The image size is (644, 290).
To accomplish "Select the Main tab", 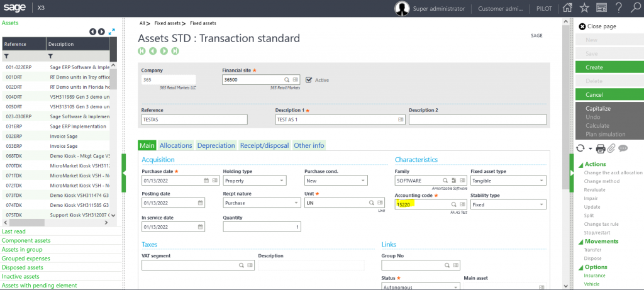I will click(147, 145).
